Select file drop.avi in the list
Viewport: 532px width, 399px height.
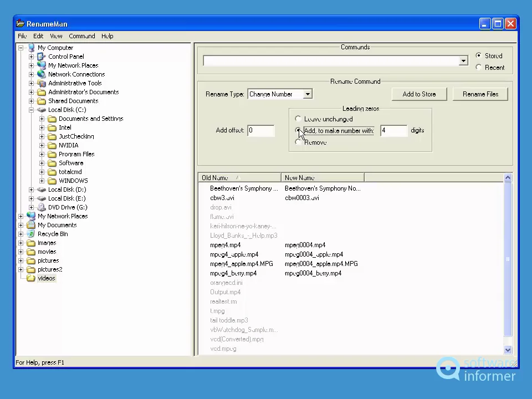221,207
